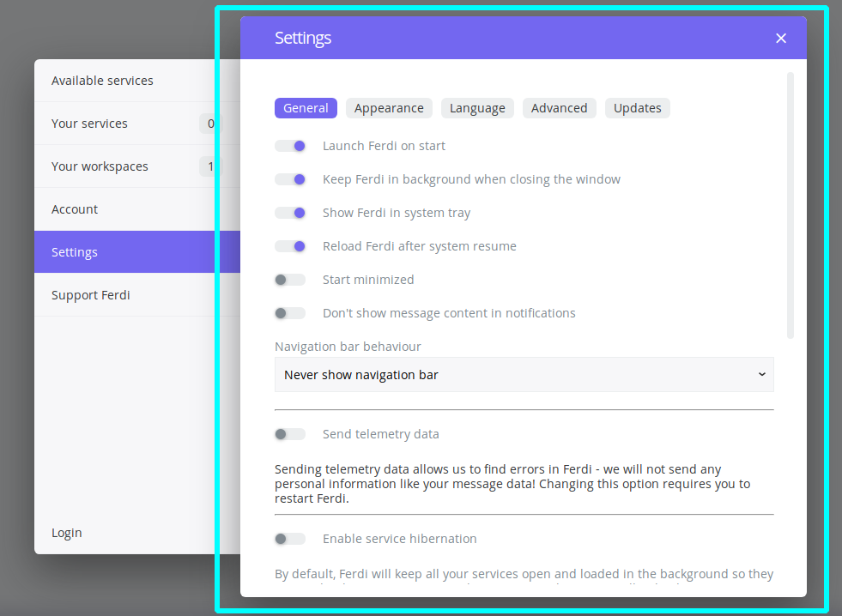Image resolution: width=842 pixels, height=616 pixels.
Task: Toggle Keep Ferdi in background when closing
Action: 290,179
